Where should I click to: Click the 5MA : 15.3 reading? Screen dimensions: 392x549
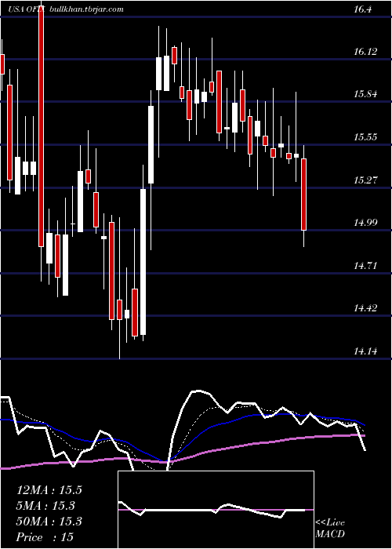click(45, 506)
